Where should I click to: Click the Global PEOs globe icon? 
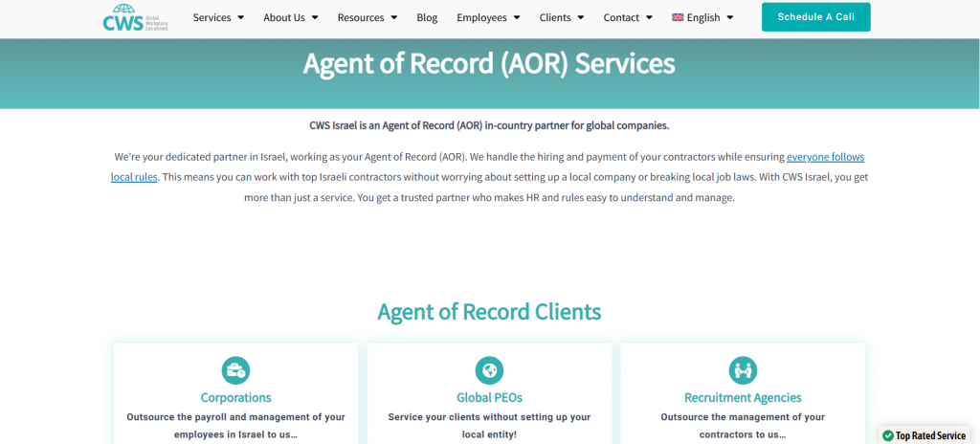489,371
